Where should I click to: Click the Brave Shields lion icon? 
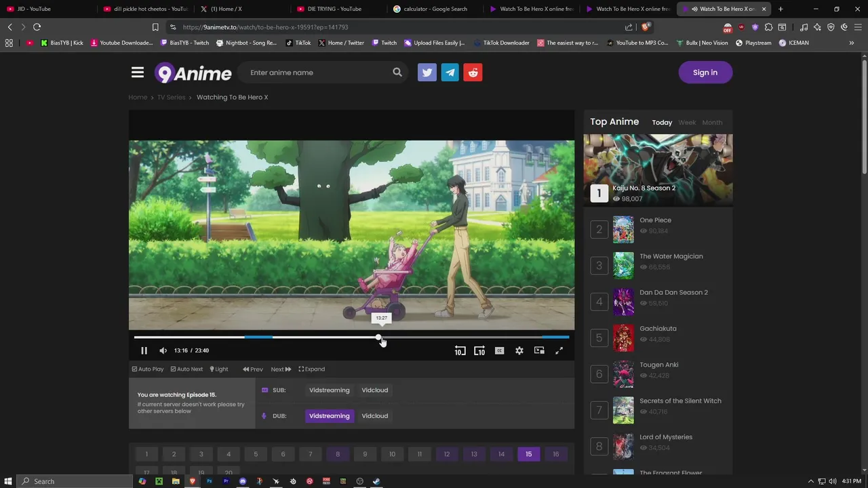[646, 27]
